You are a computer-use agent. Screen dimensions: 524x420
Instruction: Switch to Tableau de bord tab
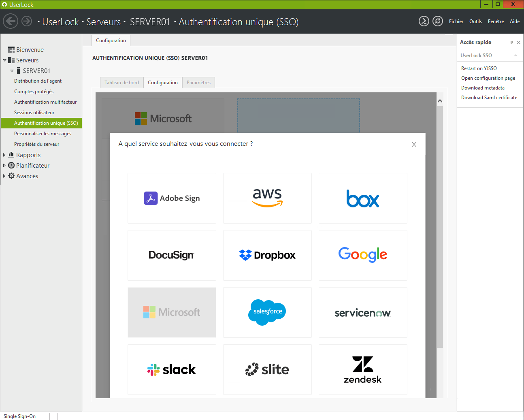coord(121,83)
